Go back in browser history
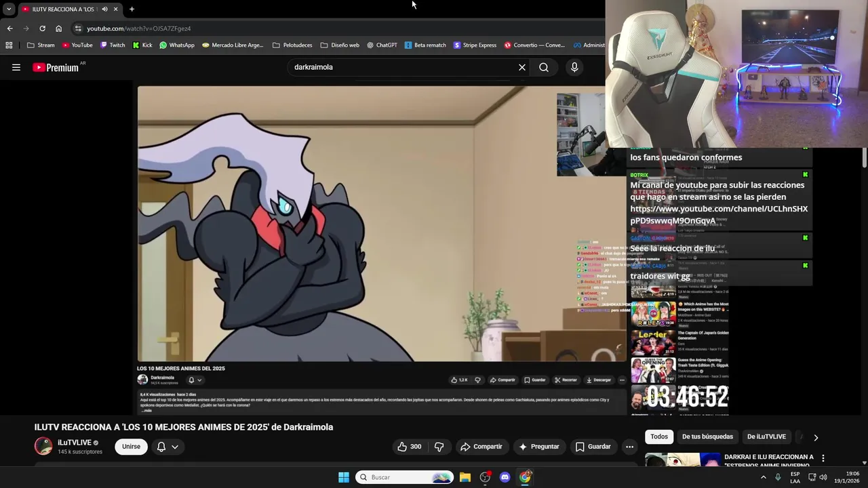This screenshot has height=488, width=868. pos(9,28)
